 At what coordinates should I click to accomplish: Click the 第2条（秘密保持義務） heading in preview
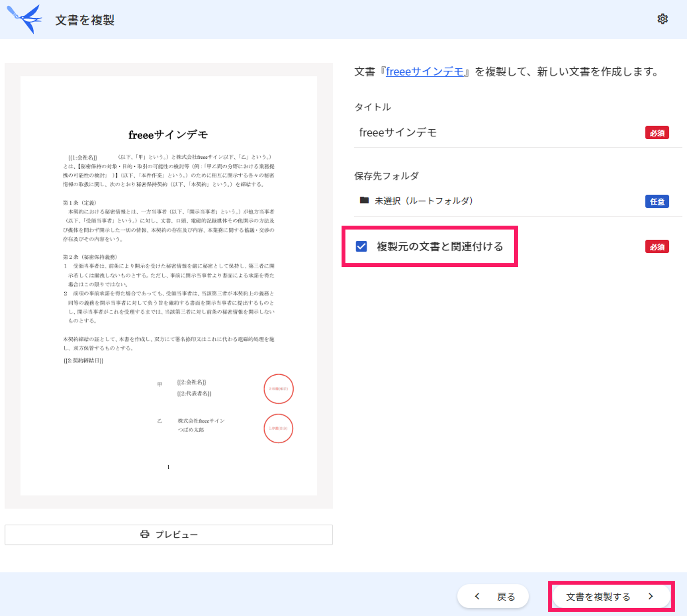[90, 257]
